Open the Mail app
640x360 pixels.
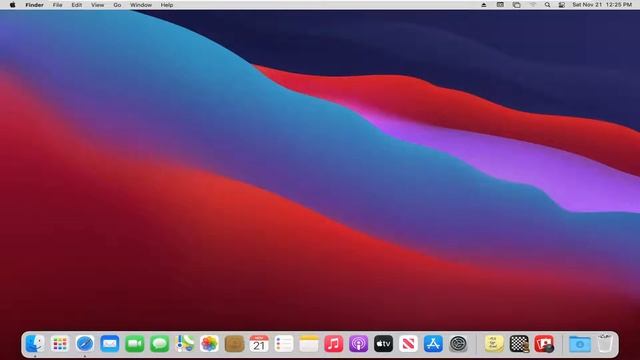110,344
